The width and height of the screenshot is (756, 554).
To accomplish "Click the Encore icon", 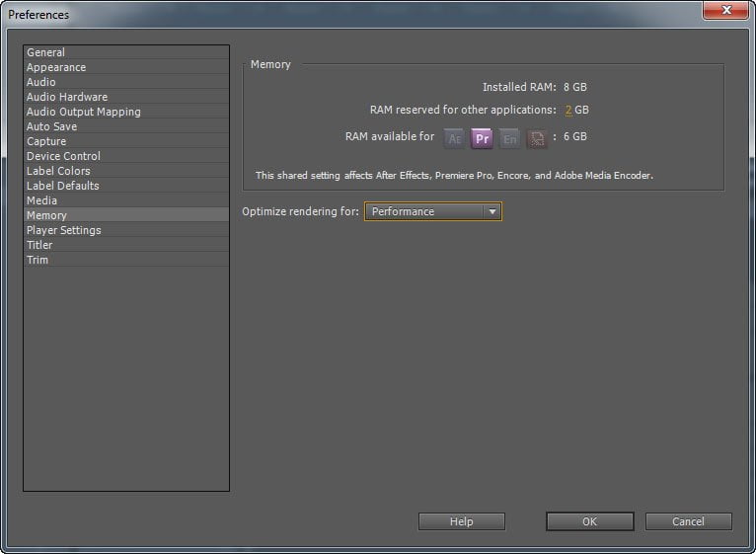I will point(509,139).
